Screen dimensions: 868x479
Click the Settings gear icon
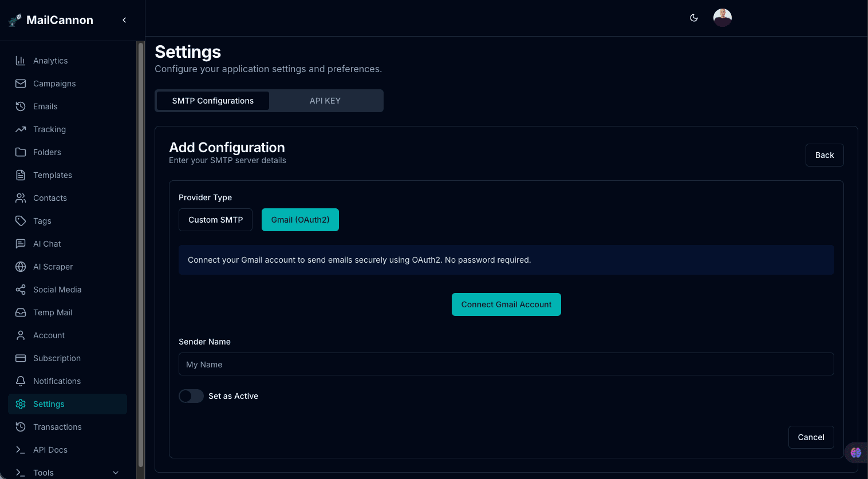point(21,404)
